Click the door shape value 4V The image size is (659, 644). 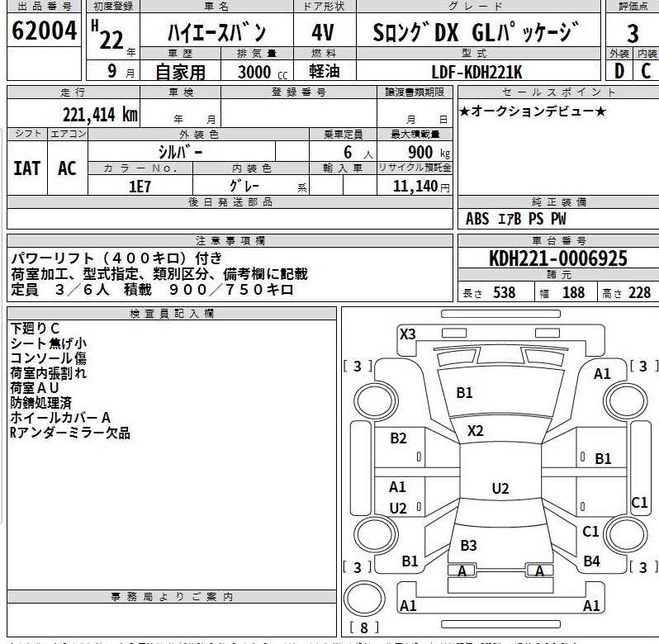tap(323, 32)
